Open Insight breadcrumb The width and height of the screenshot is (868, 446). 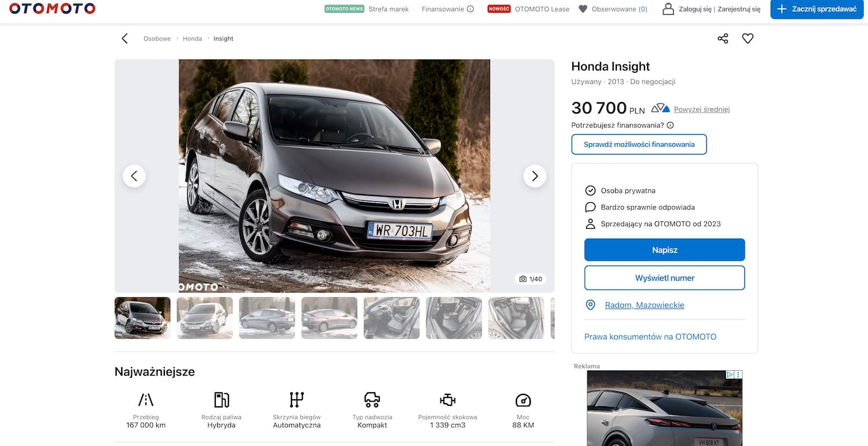[x=223, y=39]
